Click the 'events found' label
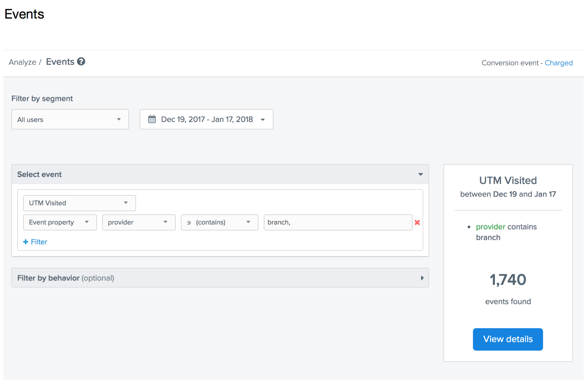Screen dimensions: 588x387 tap(508, 301)
